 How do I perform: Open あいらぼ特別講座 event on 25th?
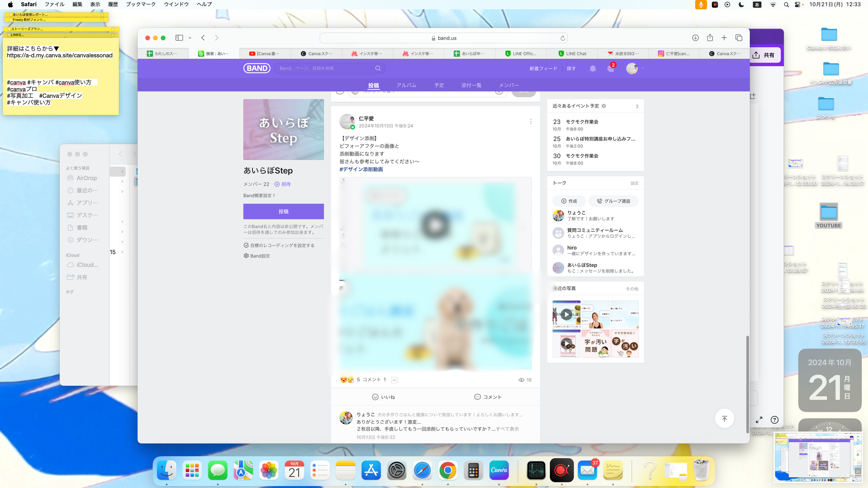(595, 142)
